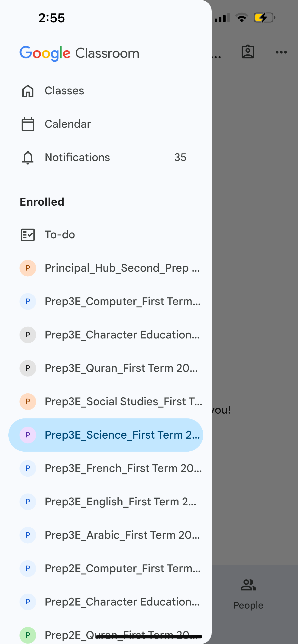Image resolution: width=298 pixels, height=644 pixels.
Task: Tap the three-dot more options icon
Action: 281,52
